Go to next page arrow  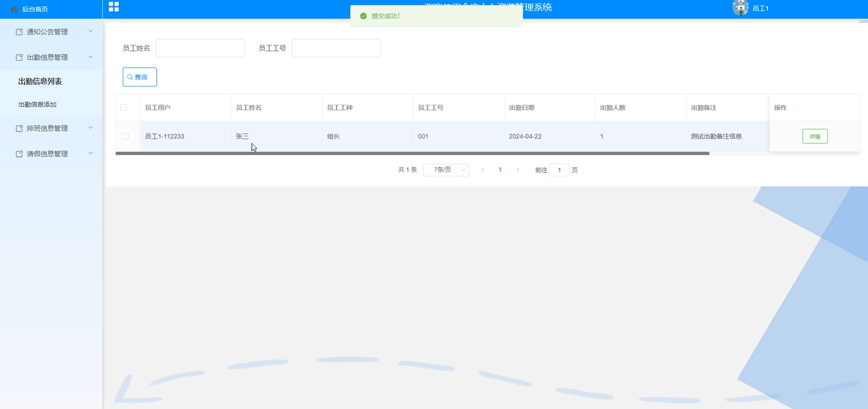tap(517, 170)
